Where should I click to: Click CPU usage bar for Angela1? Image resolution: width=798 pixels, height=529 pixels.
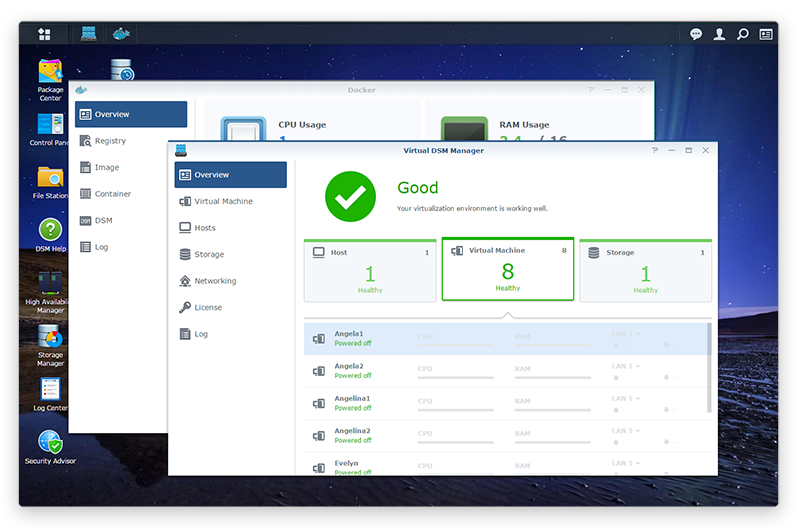coord(455,345)
